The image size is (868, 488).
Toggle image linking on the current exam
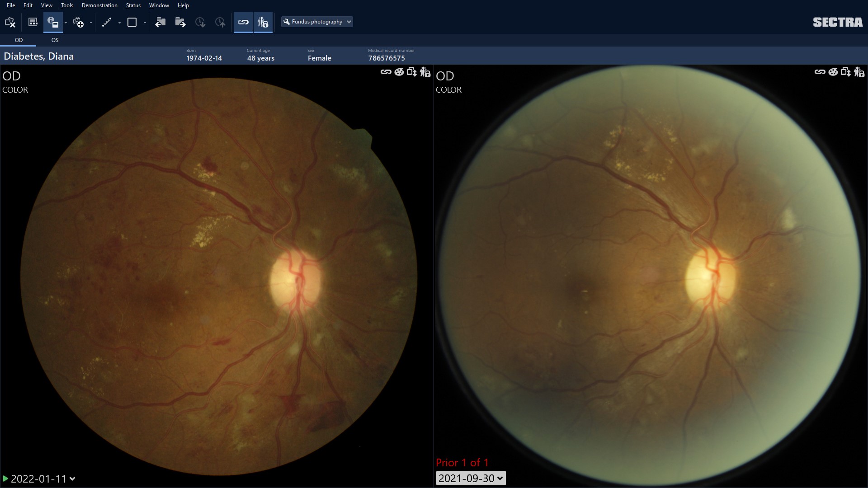(x=386, y=72)
